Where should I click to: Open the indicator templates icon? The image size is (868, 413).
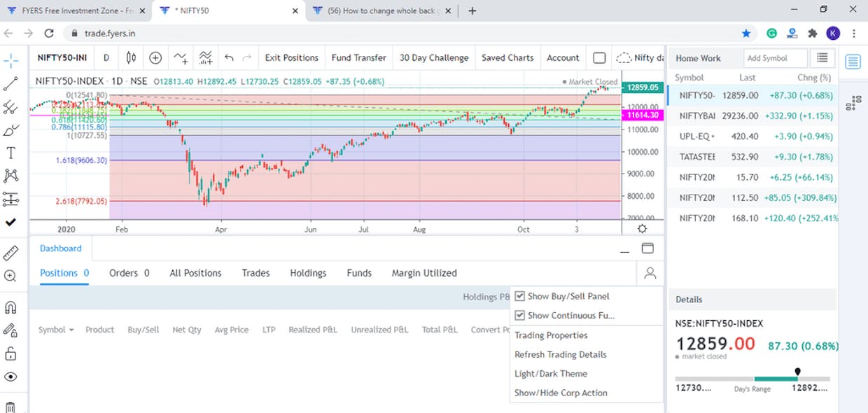point(206,57)
